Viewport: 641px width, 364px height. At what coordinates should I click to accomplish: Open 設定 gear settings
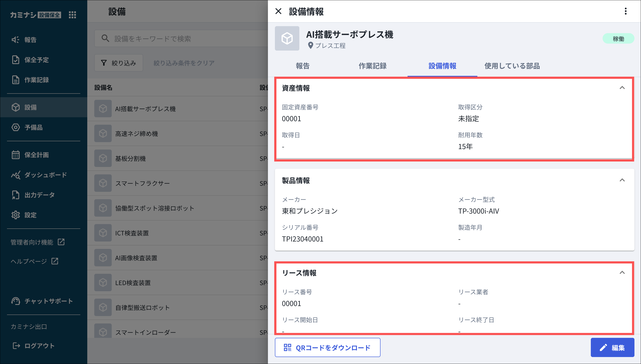30,215
